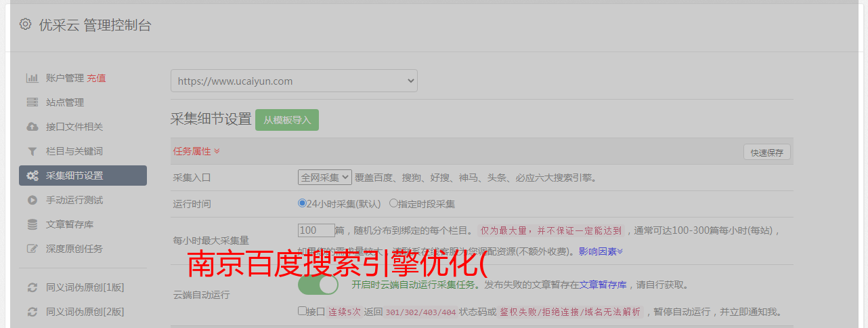Click the filter icon for 栏目与关键词
This screenshot has height=328, width=868.
(x=32, y=151)
